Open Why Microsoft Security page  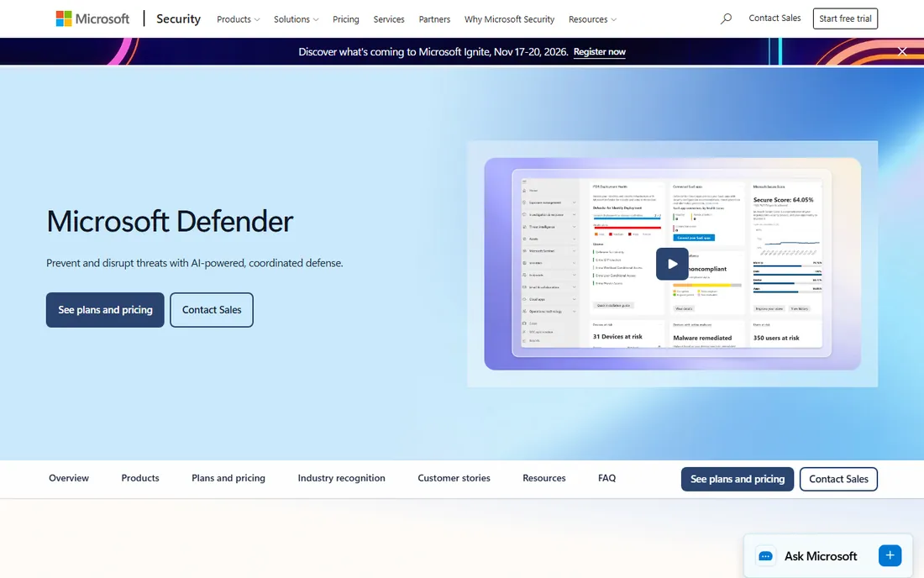[509, 19]
